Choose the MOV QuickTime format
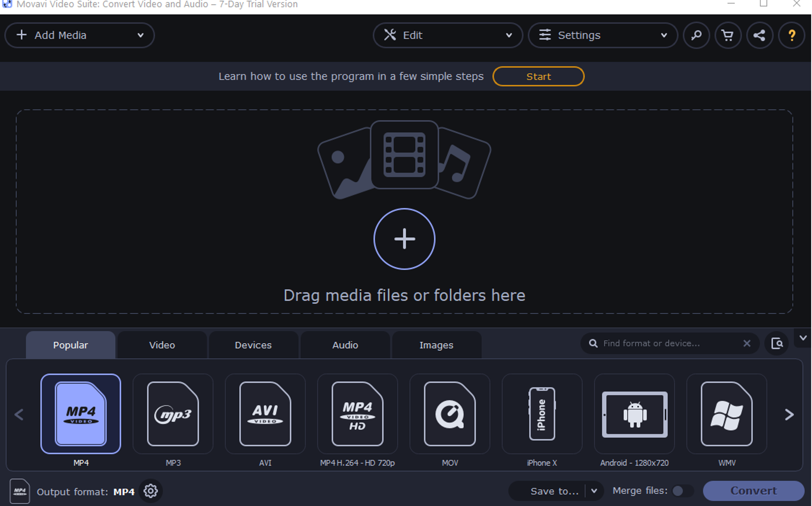 450,414
